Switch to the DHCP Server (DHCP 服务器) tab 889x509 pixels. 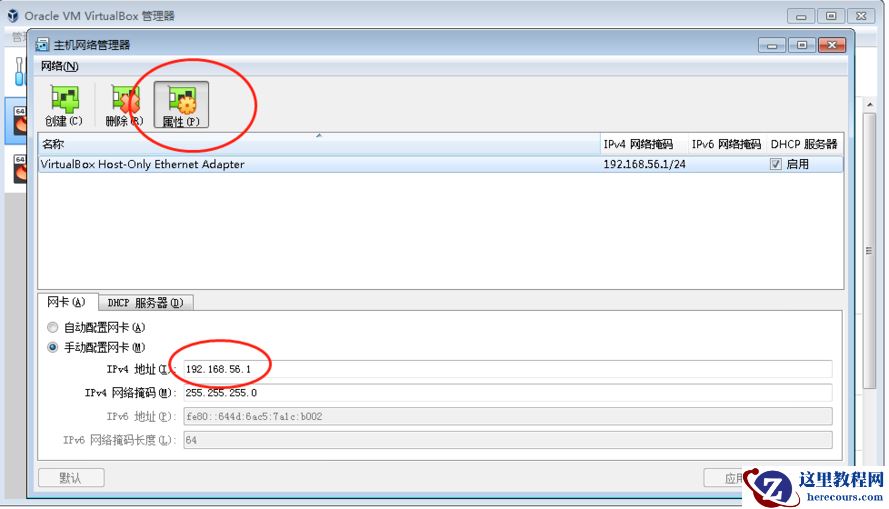tap(146, 303)
